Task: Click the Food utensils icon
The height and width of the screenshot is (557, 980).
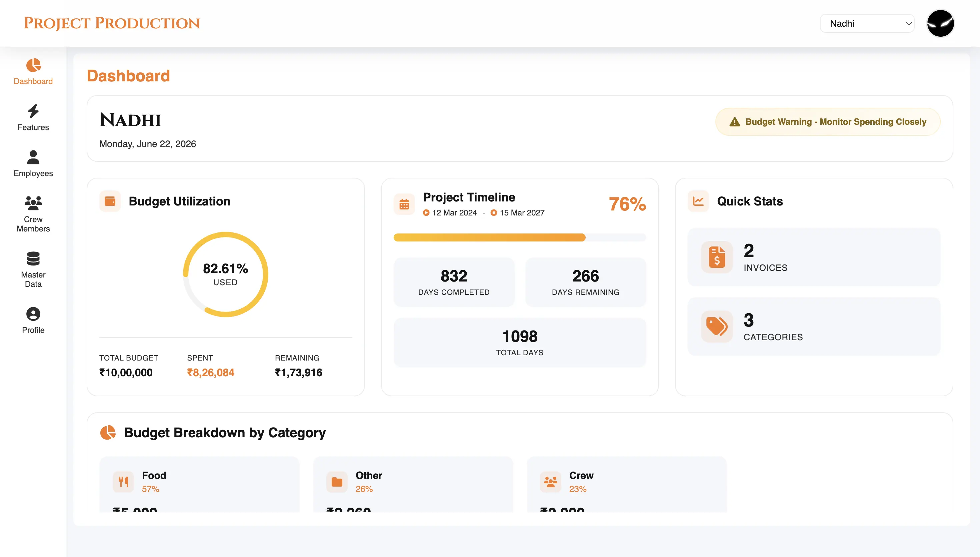Action: 123,482
